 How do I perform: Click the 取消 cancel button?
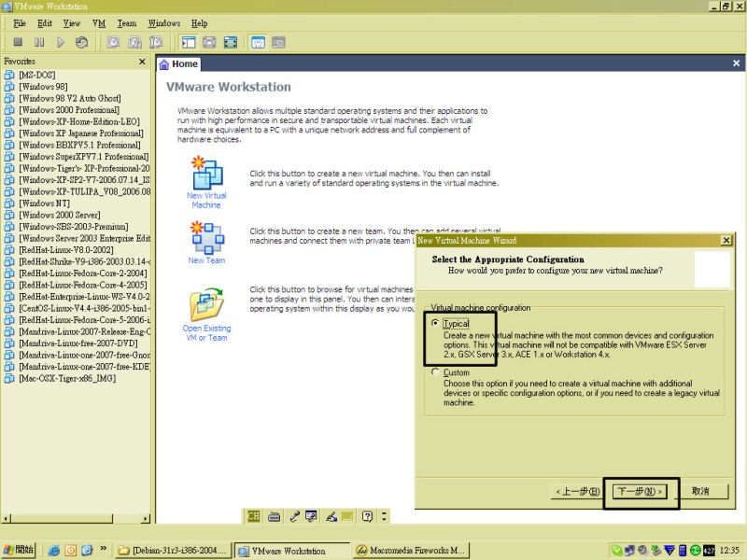(x=700, y=492)
